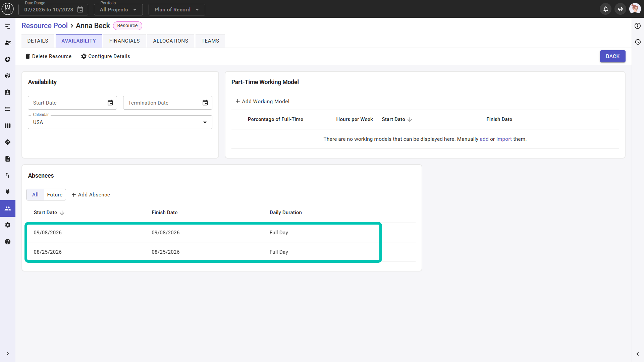Open the list view icon in sidebar
Screen dimensions: 644x362
(x=8, y=109)
